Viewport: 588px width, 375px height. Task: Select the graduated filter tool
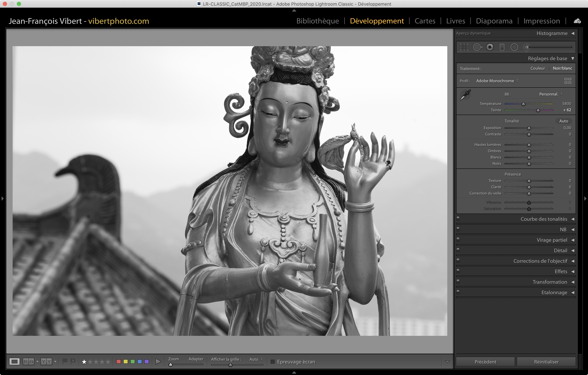pos(502,47)
